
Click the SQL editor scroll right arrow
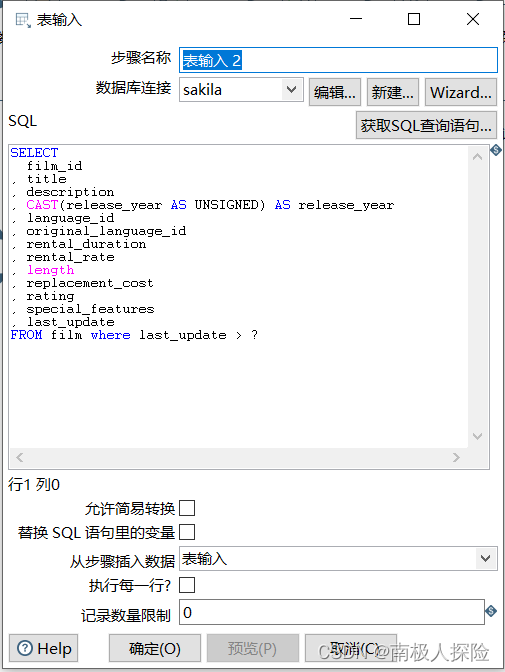point(456,457)
